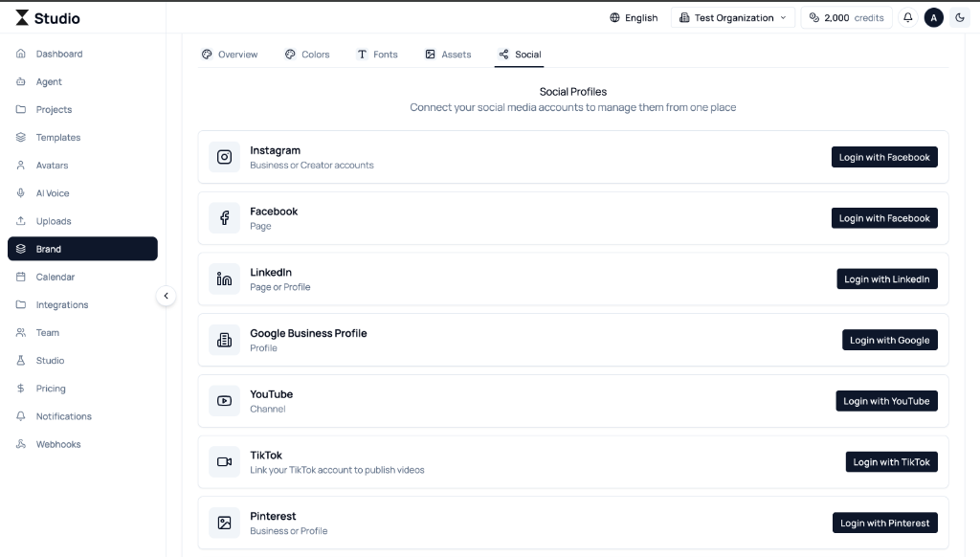980x557 pixels.
Task: Switch to the Colors tab
Action: [307, 55]
